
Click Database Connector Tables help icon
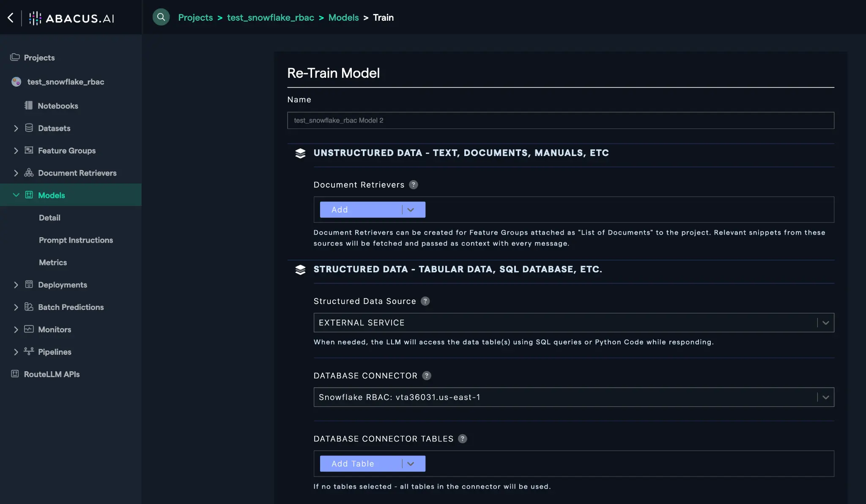click(463, 439)
